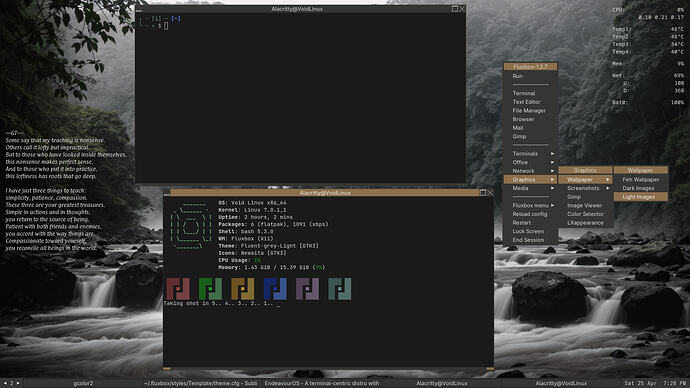Switch to next workspace via right toolbar arrow
690x388 pixels.
coord(18,383)
